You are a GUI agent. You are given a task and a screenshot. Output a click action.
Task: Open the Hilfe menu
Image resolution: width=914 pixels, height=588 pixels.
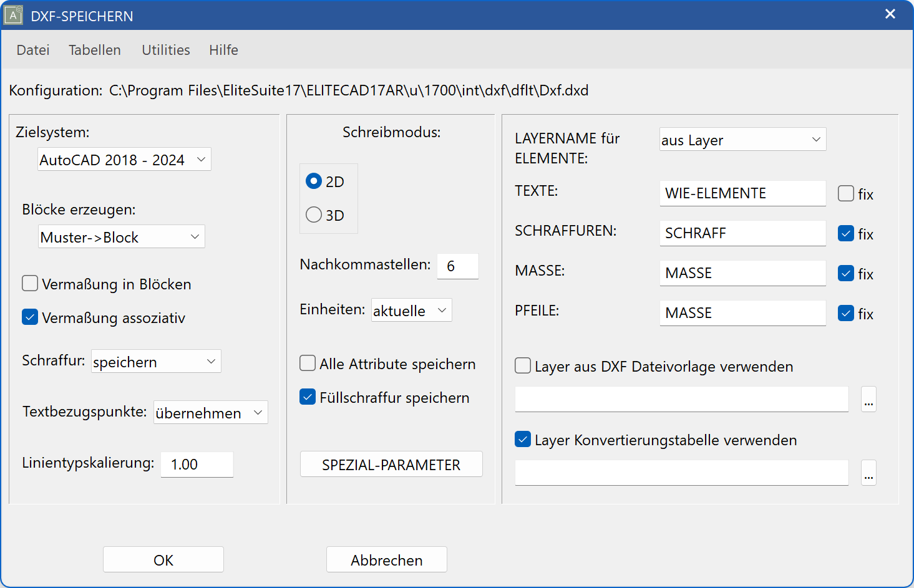[x=223, y=50]
